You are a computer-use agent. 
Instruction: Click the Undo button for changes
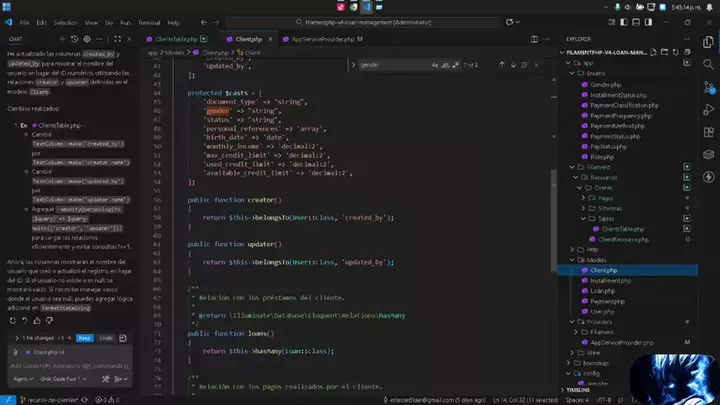point(105,338)
